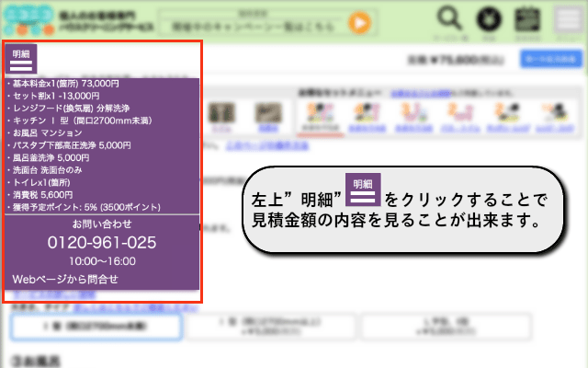Select the L字型・U型 kitchen option
Viewport: 588px width, 368px height.
pos(446,327)
